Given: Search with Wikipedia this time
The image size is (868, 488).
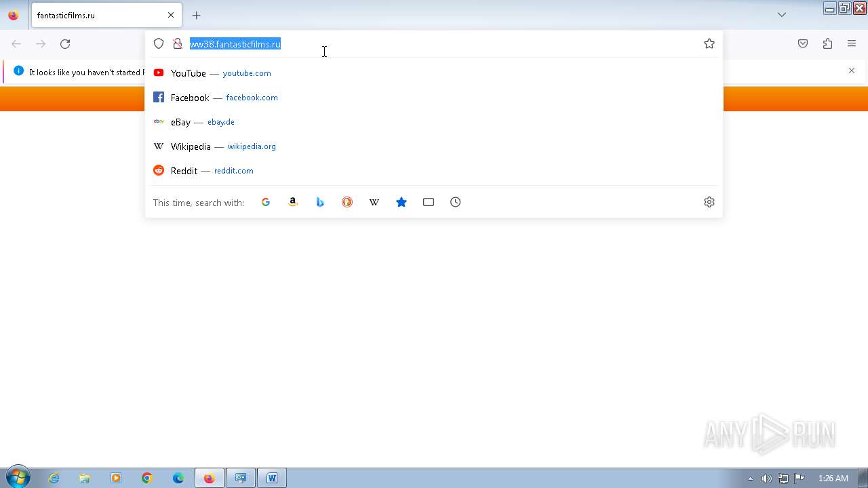Looking at the screenshot, I should click(x=374, y=202).
